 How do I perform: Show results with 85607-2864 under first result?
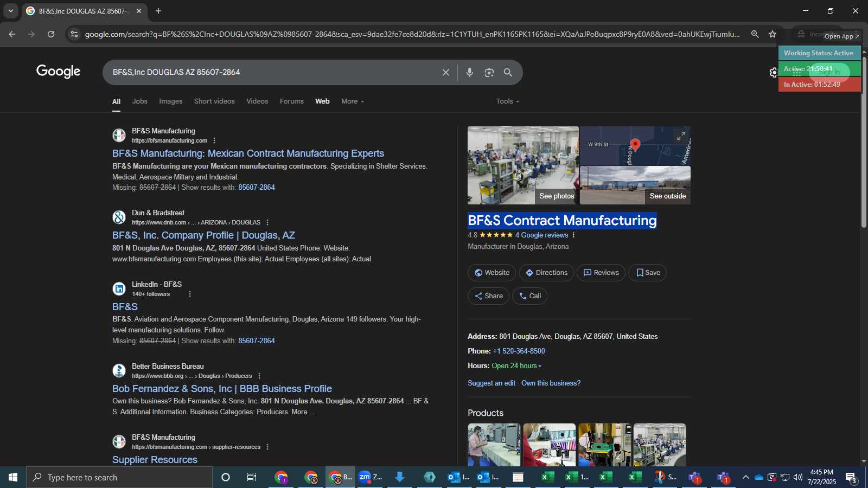[x=257, y=188]
